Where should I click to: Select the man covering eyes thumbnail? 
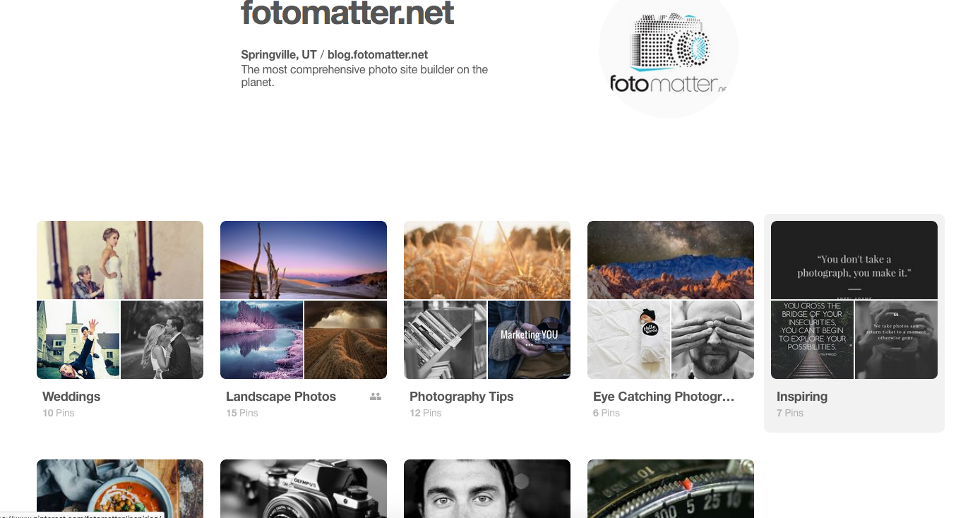713,339
